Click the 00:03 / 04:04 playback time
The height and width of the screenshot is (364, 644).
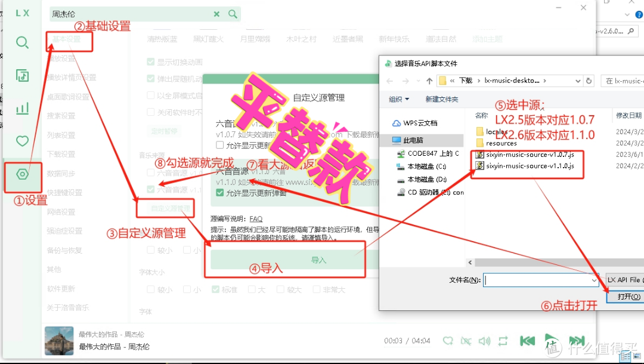407,341
